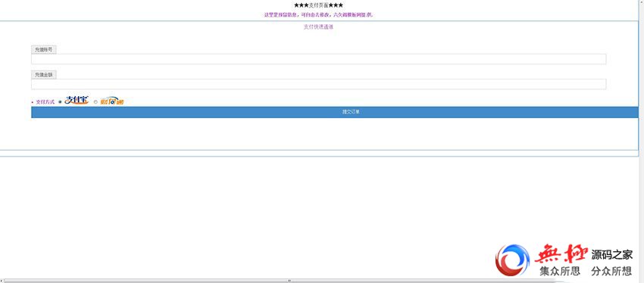Click the 充值账号 label tag
The width and height of the screenshot is (644, 283).
point(43,50)
